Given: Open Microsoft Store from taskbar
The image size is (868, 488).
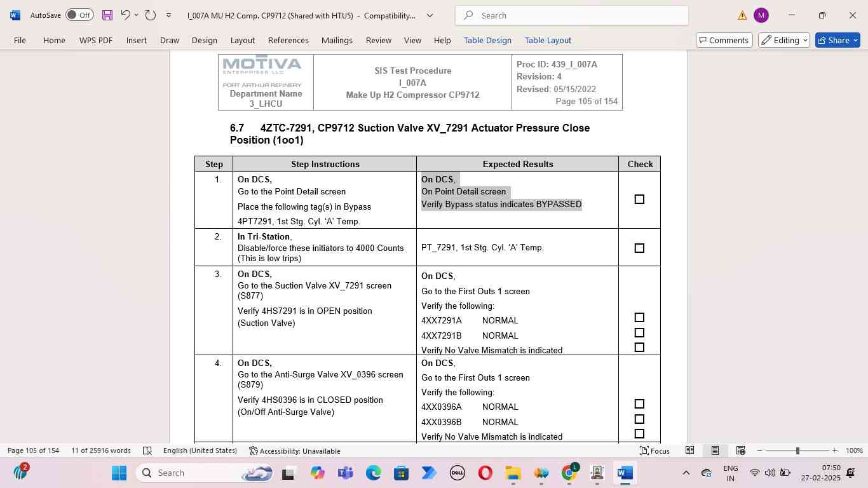Looking at the screenshot, I should point(401,473).
